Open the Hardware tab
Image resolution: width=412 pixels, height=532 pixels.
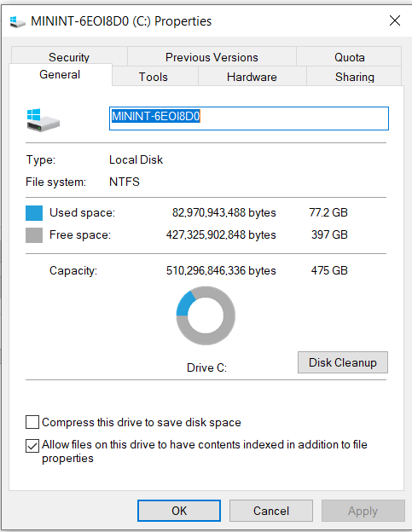tap(252, 77)
